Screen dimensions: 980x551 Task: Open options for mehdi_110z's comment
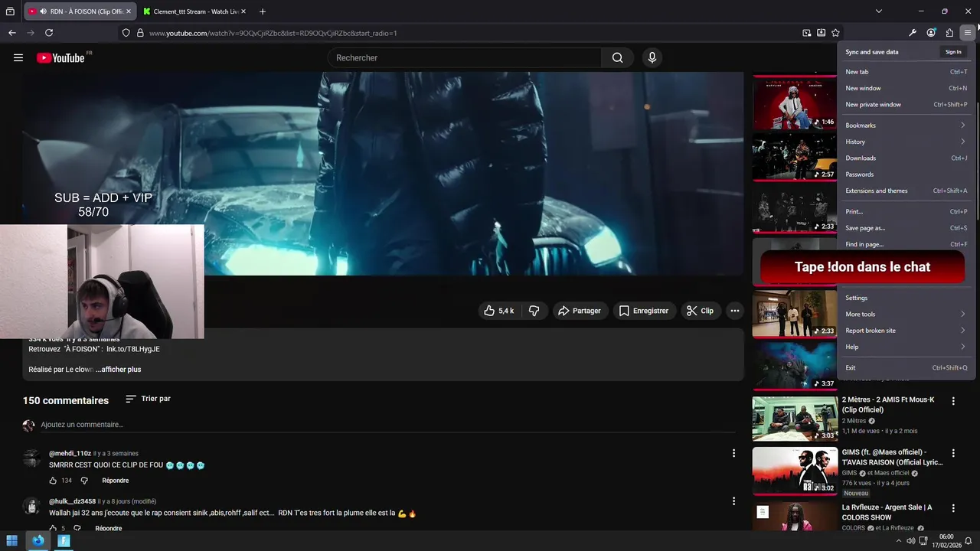[733, 453]
